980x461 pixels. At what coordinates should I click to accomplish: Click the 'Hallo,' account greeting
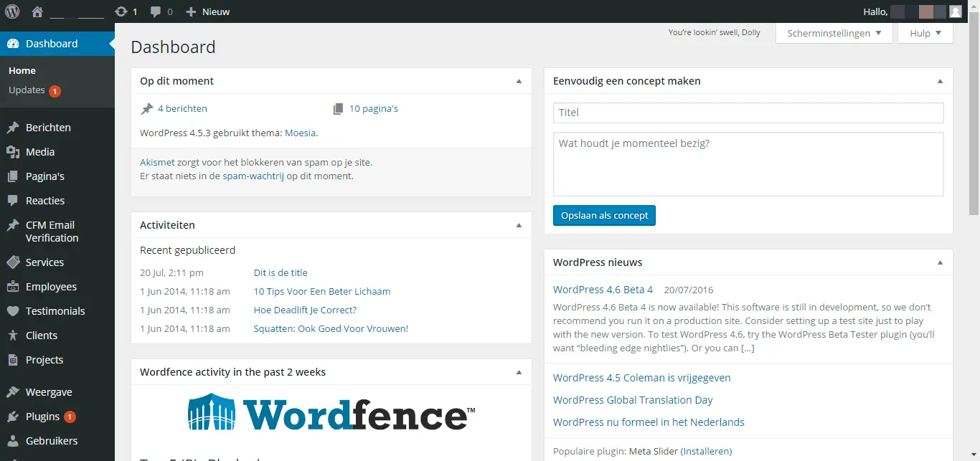(875, 11)
